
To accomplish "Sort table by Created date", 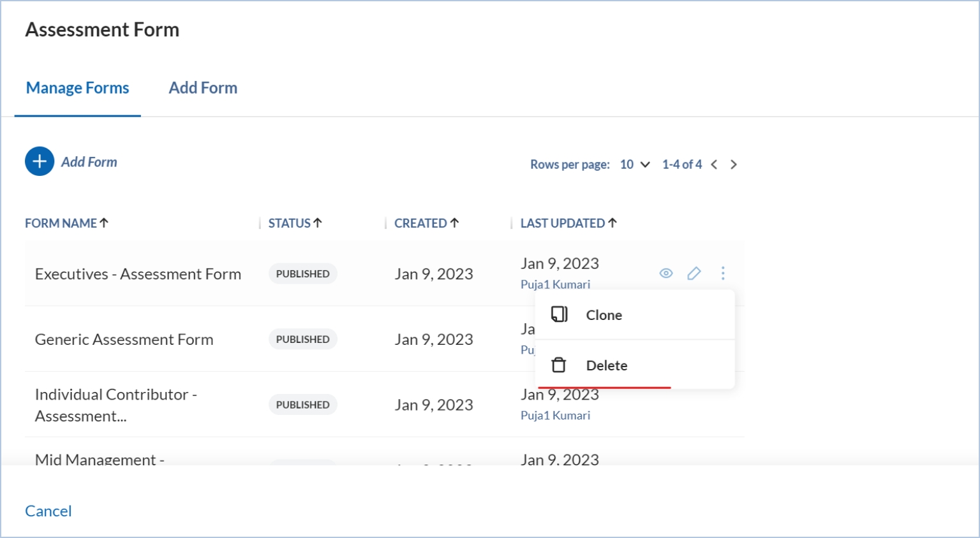I will (426, 223).
